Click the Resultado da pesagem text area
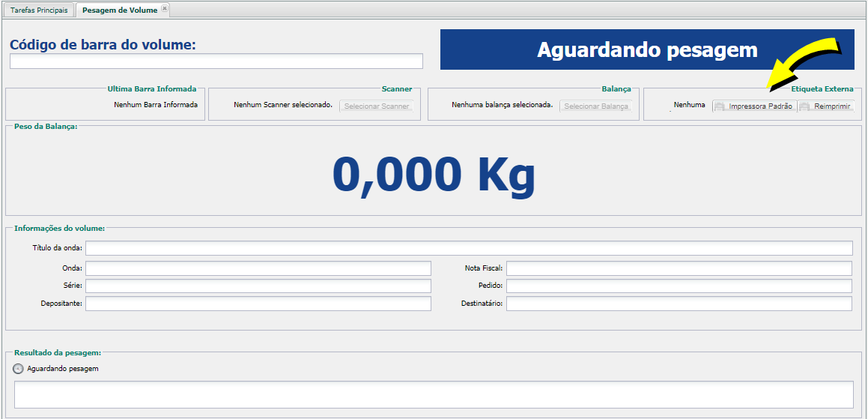868x419 pixels. click(x=434, y=394)
